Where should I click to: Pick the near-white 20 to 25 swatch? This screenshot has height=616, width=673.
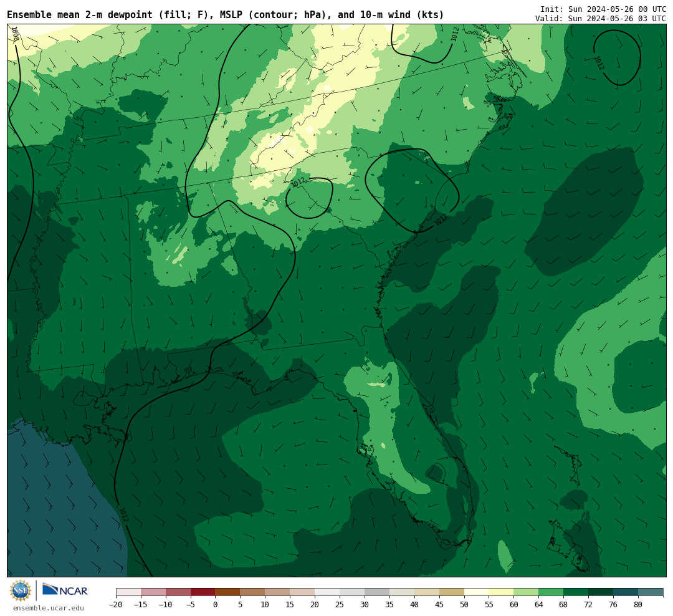(x=328, y=592)
